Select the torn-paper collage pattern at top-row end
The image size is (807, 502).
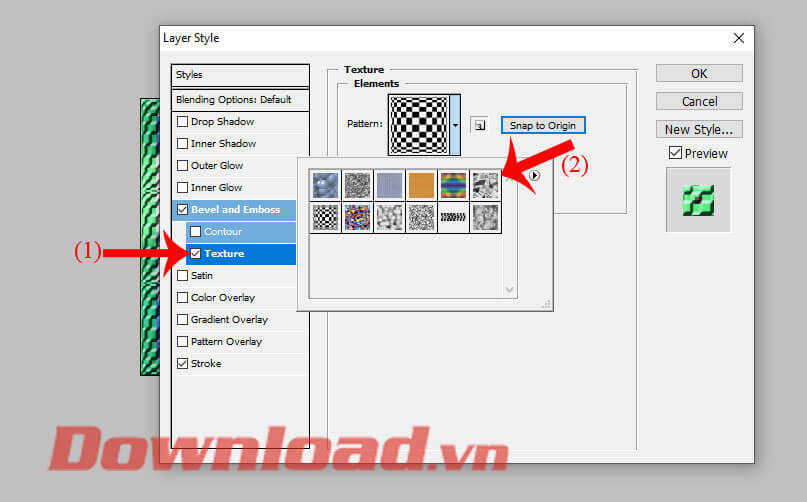click(485, 185)
